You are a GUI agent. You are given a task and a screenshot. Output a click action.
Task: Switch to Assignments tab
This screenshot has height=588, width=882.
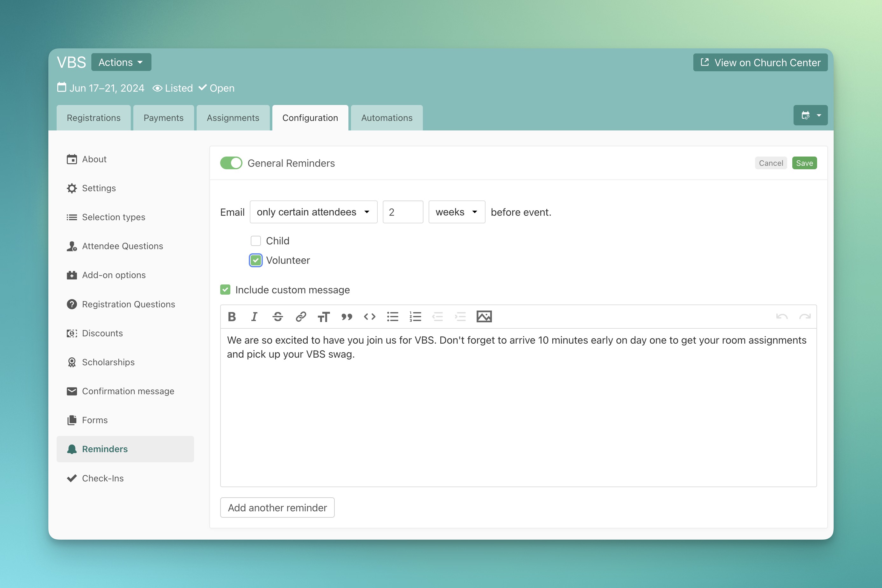pos(233,118)
